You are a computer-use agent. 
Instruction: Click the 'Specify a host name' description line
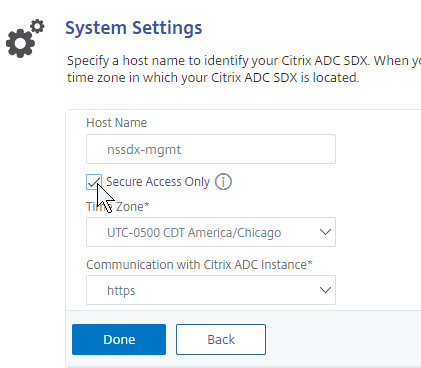click(244, 61)
